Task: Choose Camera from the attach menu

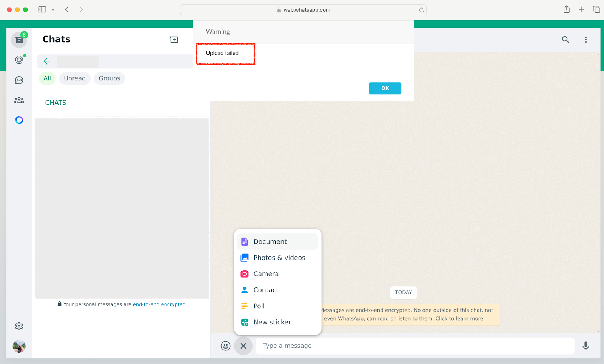Action: (278, 274)
